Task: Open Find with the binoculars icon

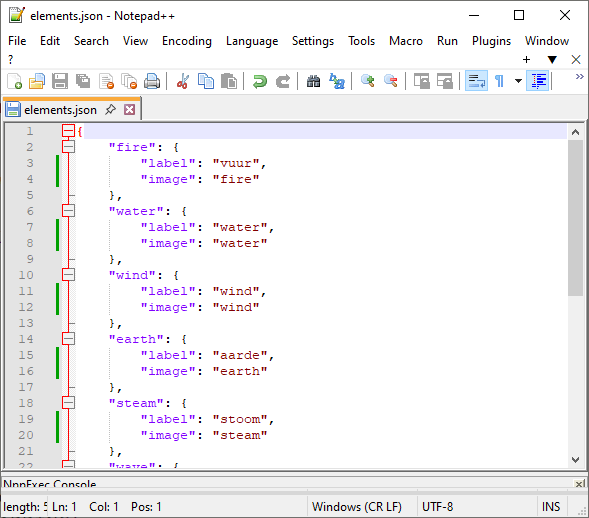Action: pyautogui.click(x=313, y=81)
